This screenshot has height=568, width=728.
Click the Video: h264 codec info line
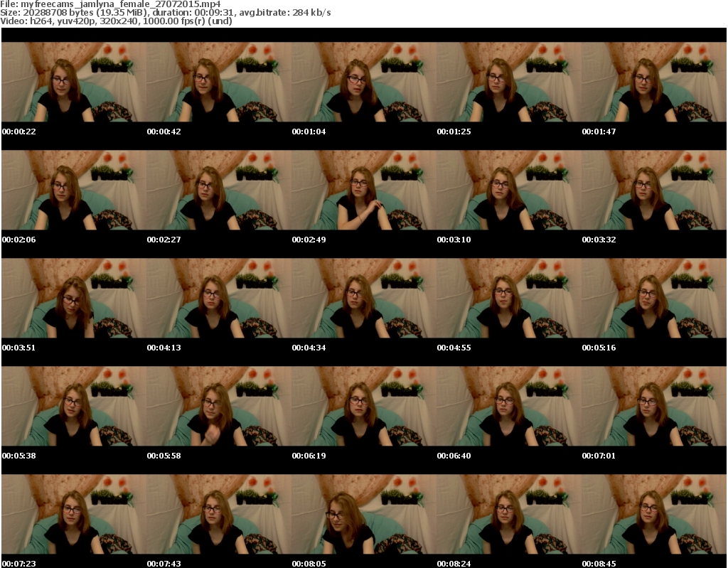[x=117, y=21]
